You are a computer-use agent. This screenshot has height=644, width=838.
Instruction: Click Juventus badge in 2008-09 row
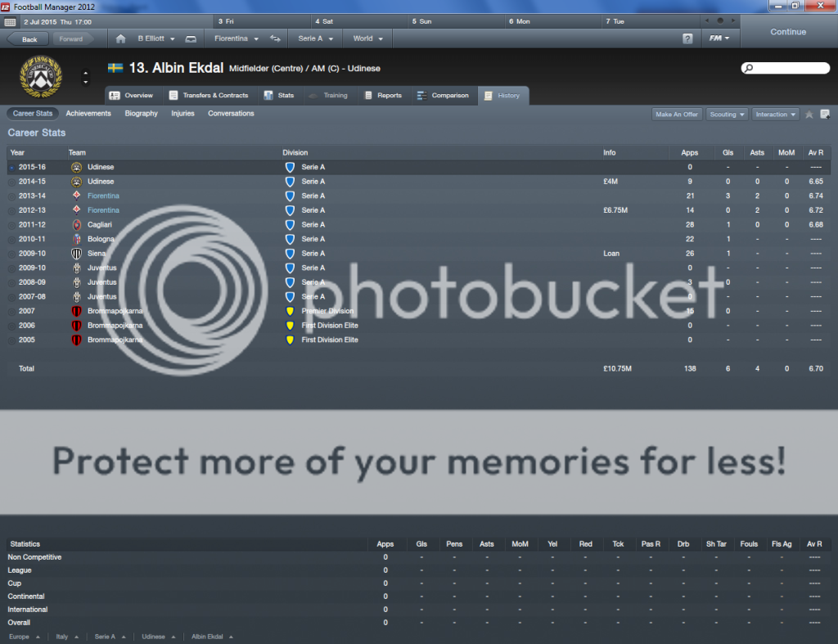pos(76,282)
